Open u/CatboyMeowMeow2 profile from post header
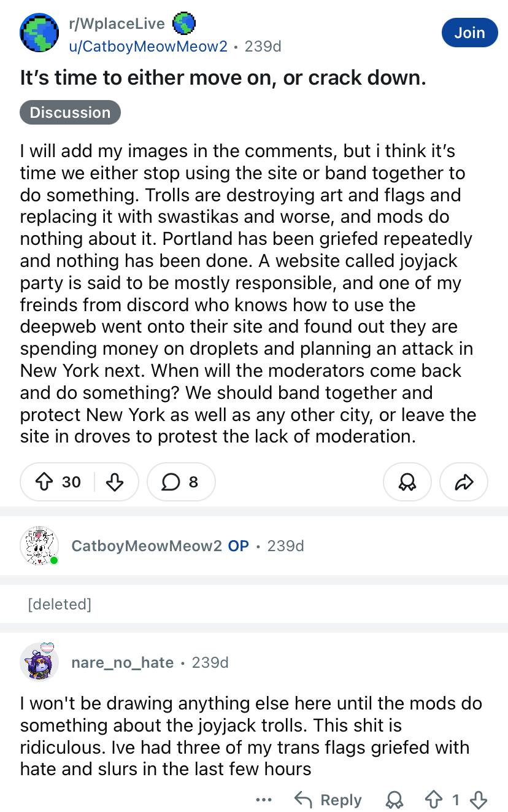The height and width of the screenshot is (812, 508). 148,46
